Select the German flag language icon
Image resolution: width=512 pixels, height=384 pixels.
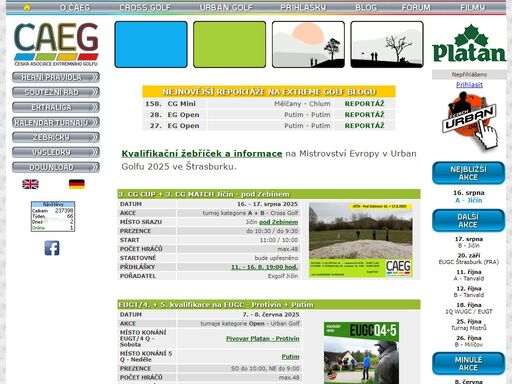click(77, 184)
